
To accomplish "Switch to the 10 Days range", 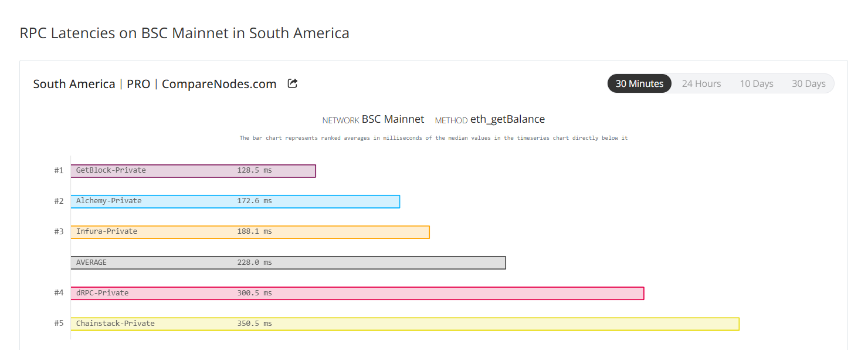I will click(757, 83).
